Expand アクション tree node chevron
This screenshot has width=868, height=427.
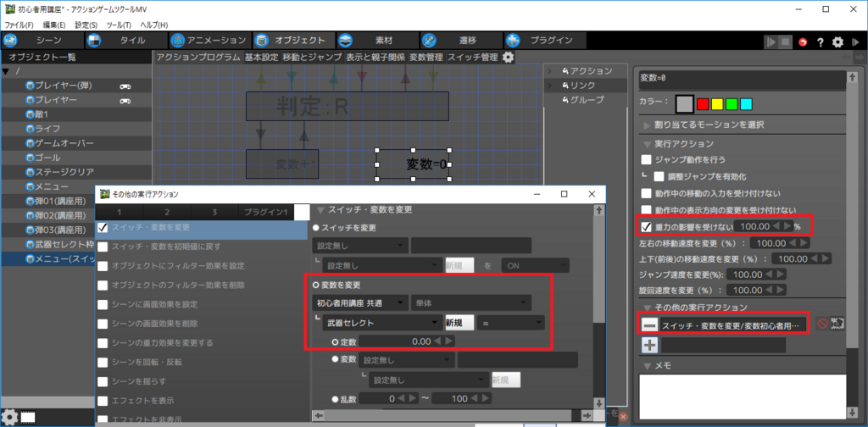[x=549, y=71]
